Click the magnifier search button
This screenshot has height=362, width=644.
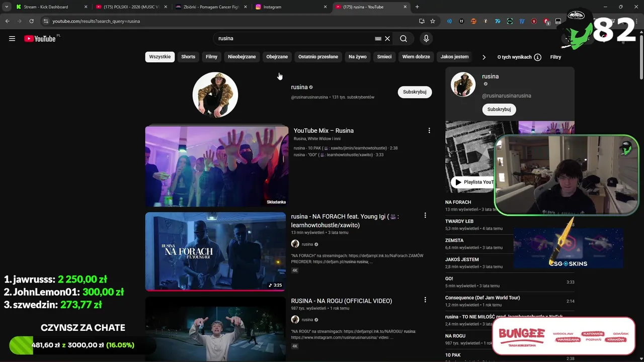(404, 38)
